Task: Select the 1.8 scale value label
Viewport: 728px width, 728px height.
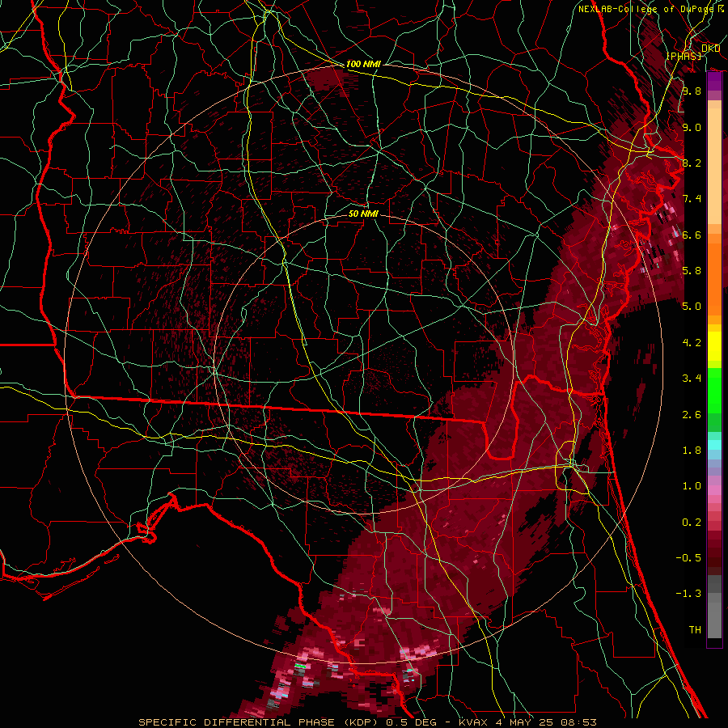Action: pyautogui.click(x=692, y=451)
